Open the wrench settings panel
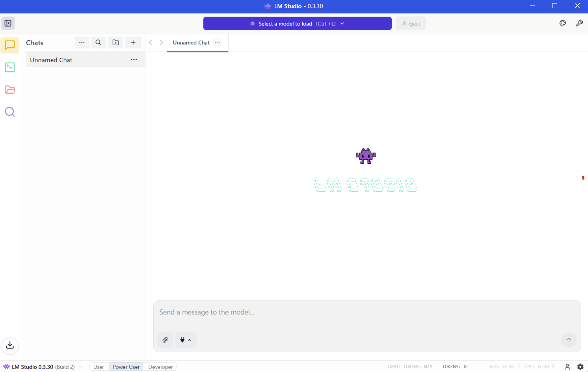This screenshot has width=588, height=372. 579,23
